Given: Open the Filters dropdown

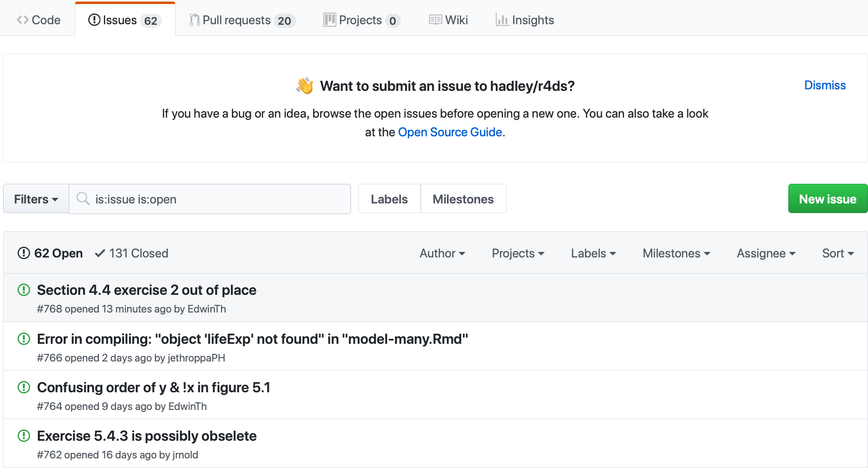Looking at the screenshot, I should (36, 199).
